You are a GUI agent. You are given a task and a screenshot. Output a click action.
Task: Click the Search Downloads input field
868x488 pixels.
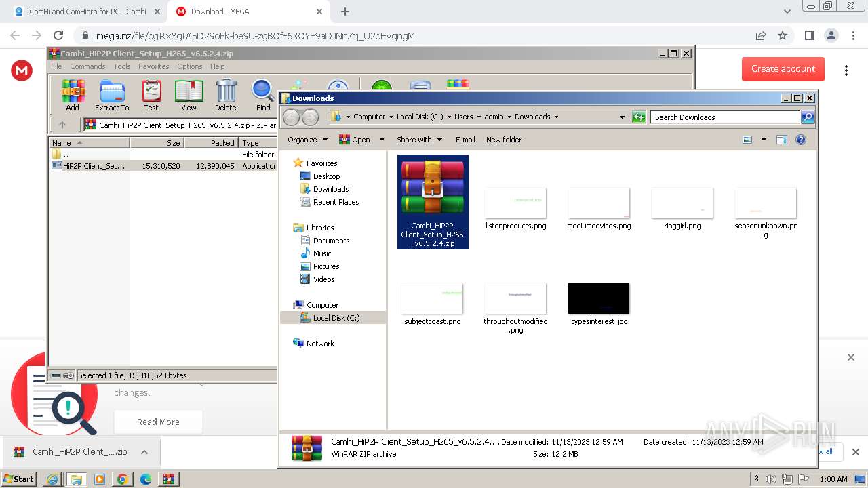coord(724,117)
